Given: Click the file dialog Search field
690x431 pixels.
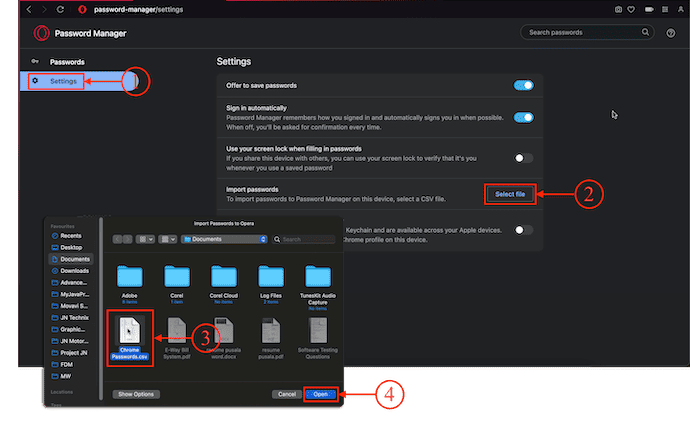Looking at the screenshot, I should [305, 239].
